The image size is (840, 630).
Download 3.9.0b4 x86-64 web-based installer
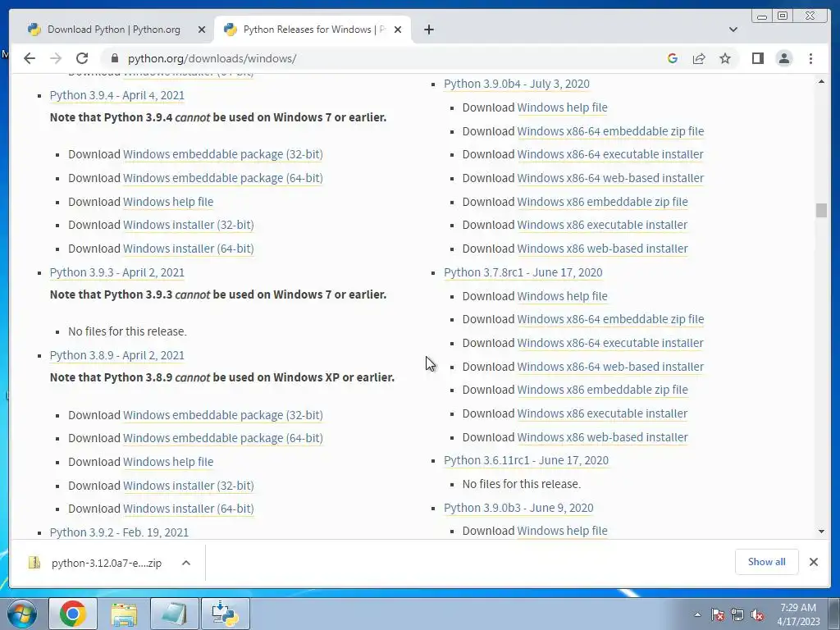point(610,178)
